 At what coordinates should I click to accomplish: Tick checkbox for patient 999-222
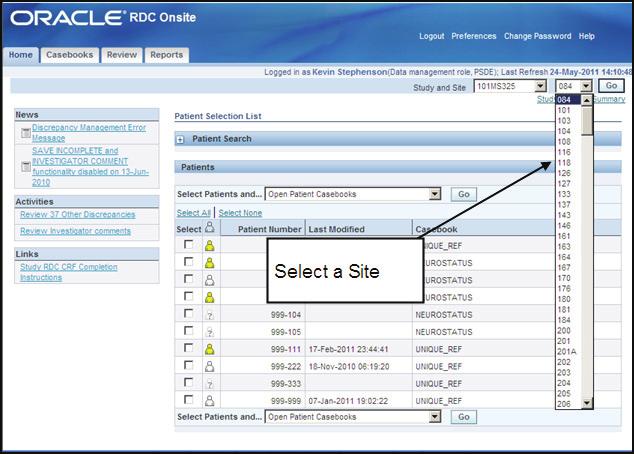click(x=188, y=365)
